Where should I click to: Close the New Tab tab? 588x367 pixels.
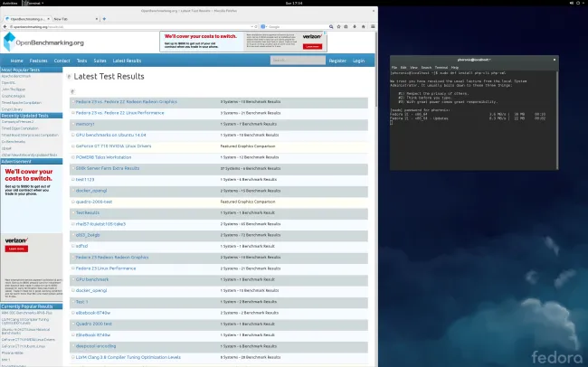tap(97, 19)
